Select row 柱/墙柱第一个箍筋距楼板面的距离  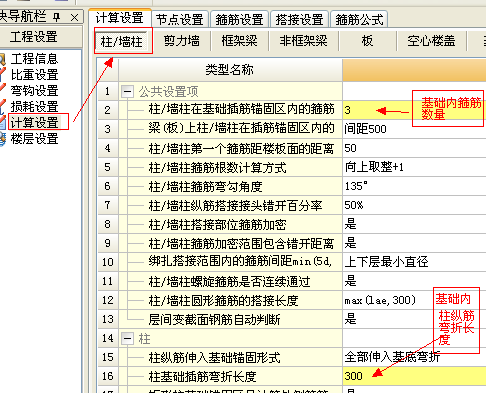(241, 148)
